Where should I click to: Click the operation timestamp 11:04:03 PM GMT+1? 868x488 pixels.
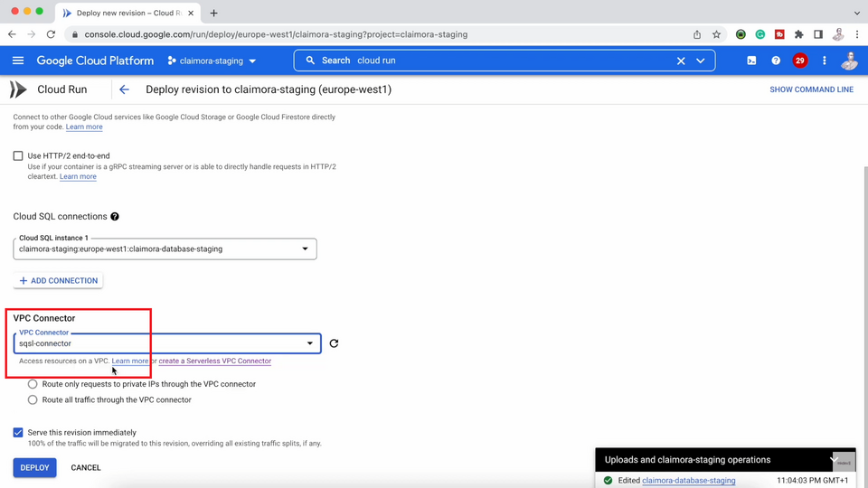pos(812,480)
